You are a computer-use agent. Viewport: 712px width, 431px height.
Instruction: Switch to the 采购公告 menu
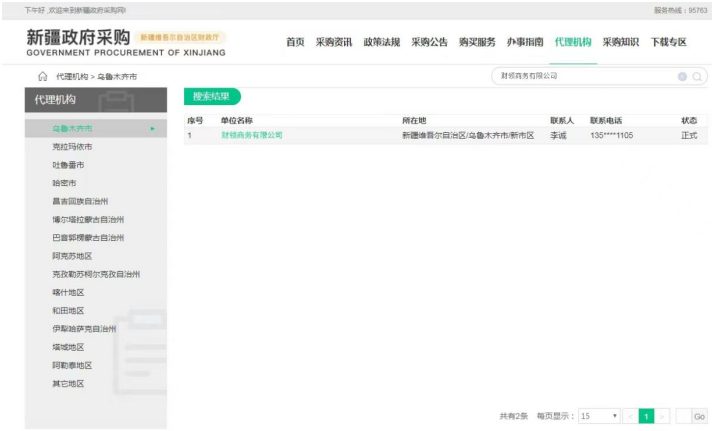click(x=429, y=42)
